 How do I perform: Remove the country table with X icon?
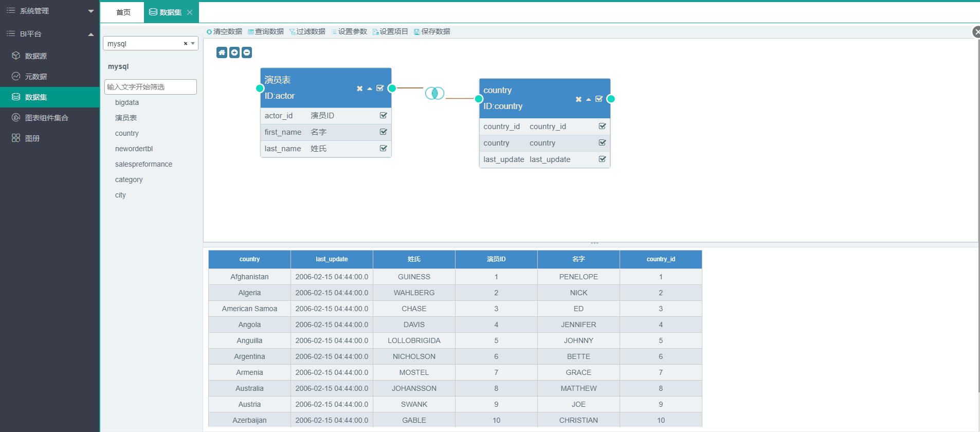[x=578, y=99]
